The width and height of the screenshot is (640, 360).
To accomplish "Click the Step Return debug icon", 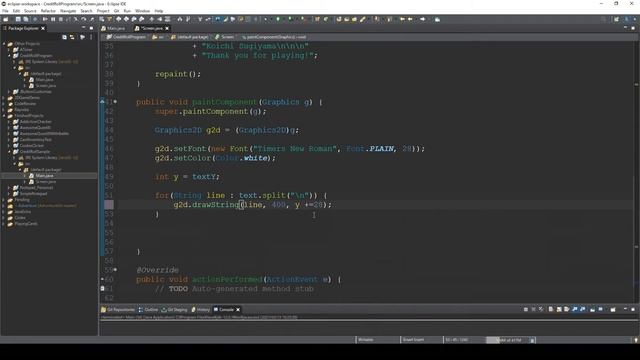I will 91,19.
